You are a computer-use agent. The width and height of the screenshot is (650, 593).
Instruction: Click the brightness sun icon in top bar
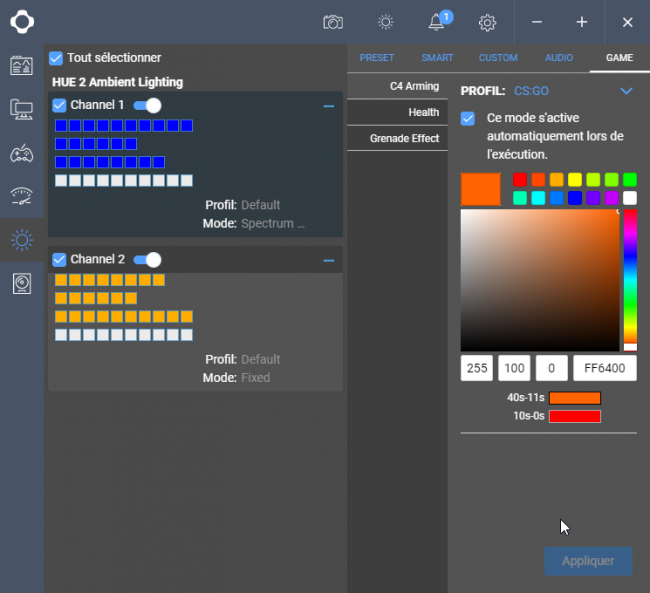(386, 22)
